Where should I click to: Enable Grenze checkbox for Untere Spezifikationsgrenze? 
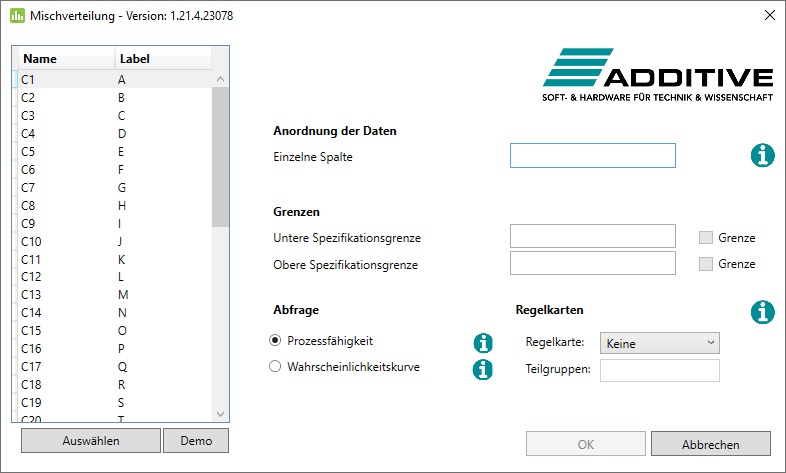click(x=706, y=238)
